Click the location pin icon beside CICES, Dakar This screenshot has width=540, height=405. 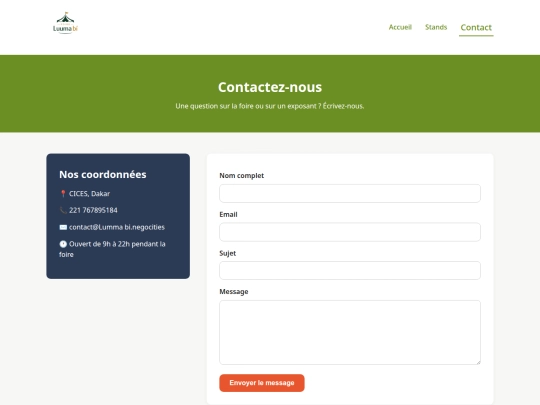(x=63, y=194)
